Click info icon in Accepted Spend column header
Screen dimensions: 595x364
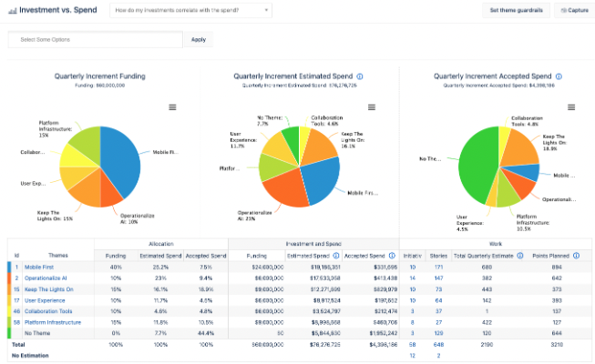(392, 256)
